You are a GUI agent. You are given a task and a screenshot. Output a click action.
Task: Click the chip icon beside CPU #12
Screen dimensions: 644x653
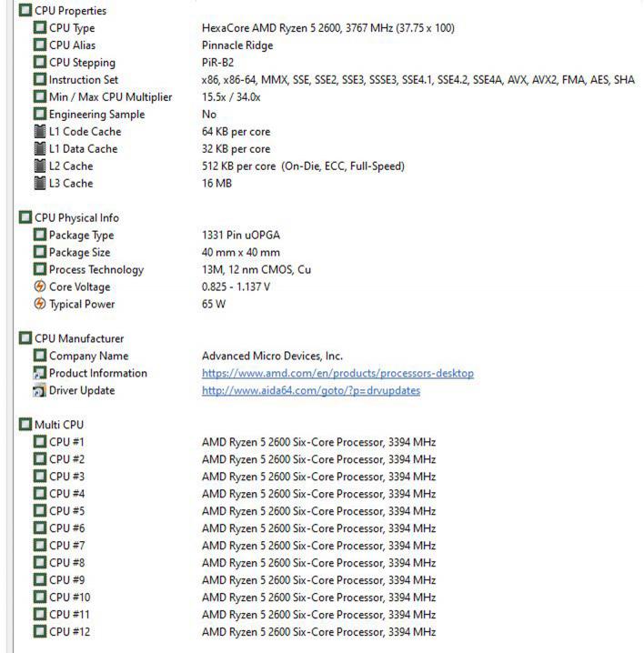click(x=40, y=632)
